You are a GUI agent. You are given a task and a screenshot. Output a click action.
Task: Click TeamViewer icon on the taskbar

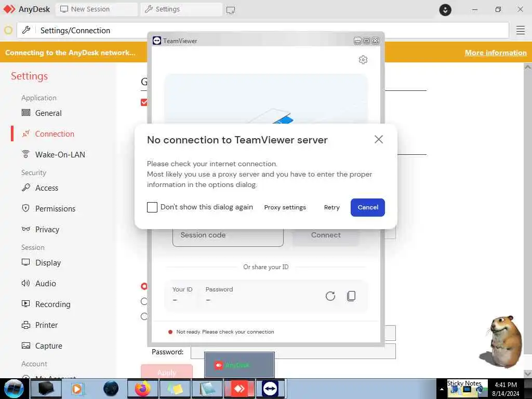270,389
